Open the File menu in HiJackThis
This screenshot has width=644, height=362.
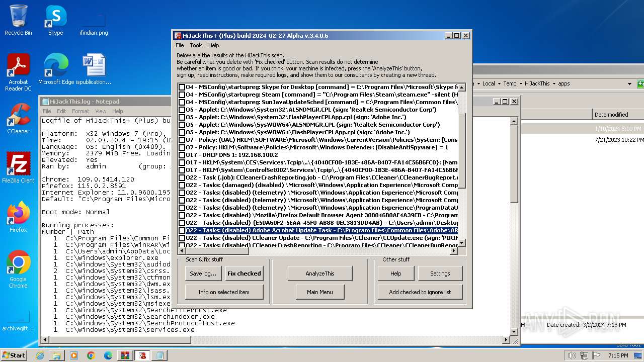(x=180, y=45)
